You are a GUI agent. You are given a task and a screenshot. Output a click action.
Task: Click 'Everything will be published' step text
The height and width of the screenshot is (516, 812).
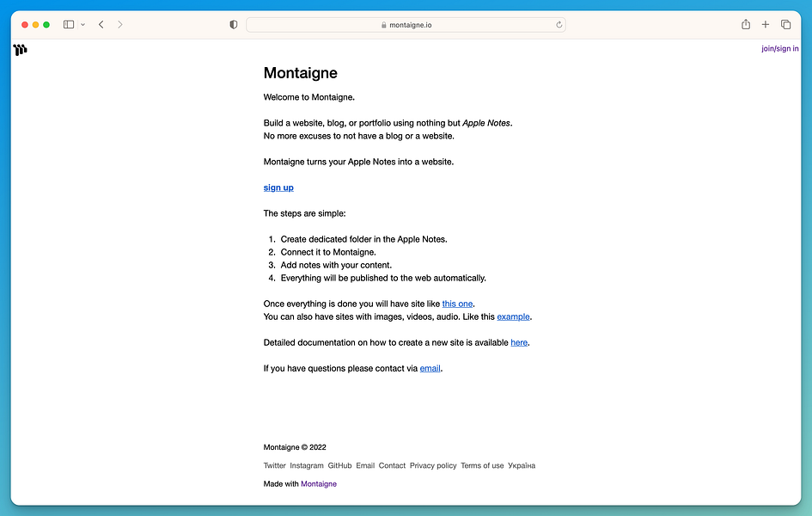[x=383, y=278]
